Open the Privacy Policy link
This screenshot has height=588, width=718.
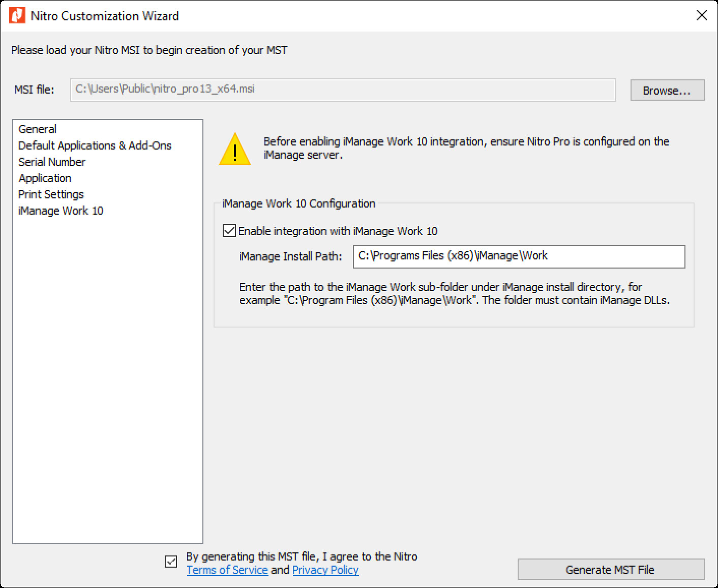[x=325, y=570]
